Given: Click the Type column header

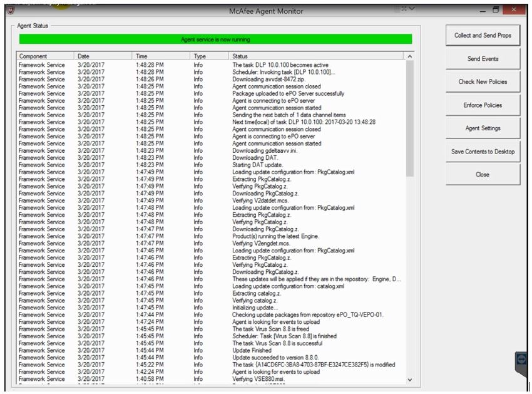Looking at the screenshot, I should [x=209, y=56].
